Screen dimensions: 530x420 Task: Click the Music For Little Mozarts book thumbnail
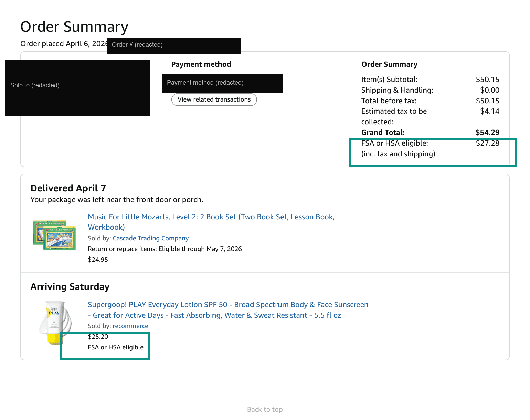(54, 235)
